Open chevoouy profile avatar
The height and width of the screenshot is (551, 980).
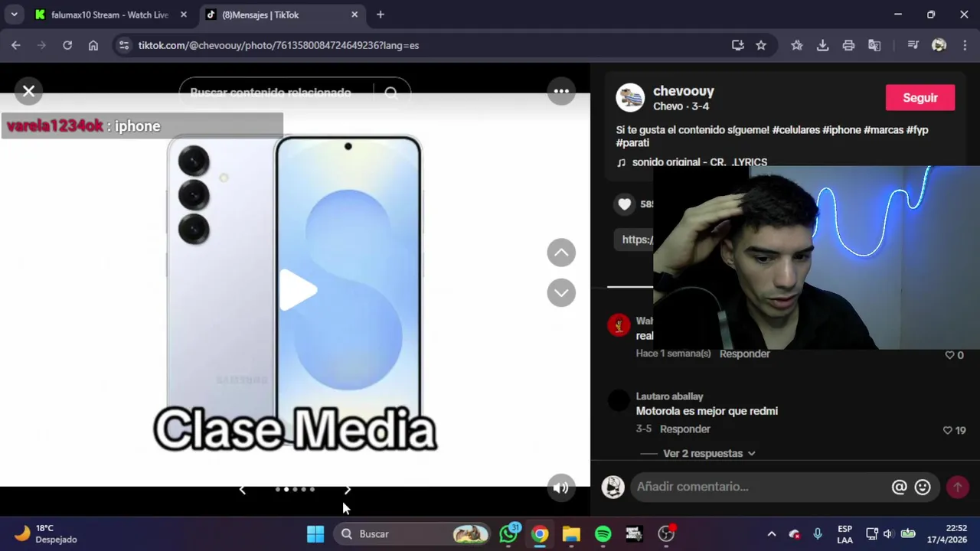[630, 98]
